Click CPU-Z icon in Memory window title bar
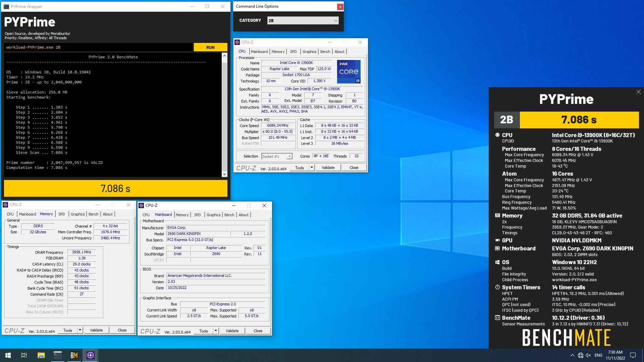 pos(6,205)
